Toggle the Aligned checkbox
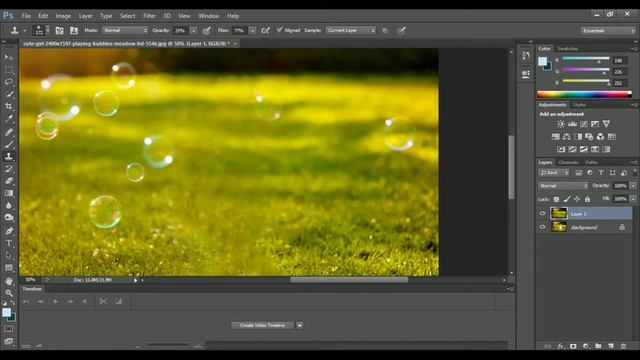The height and width of the screenshot is (360, 640). click(x=280, y=30)
